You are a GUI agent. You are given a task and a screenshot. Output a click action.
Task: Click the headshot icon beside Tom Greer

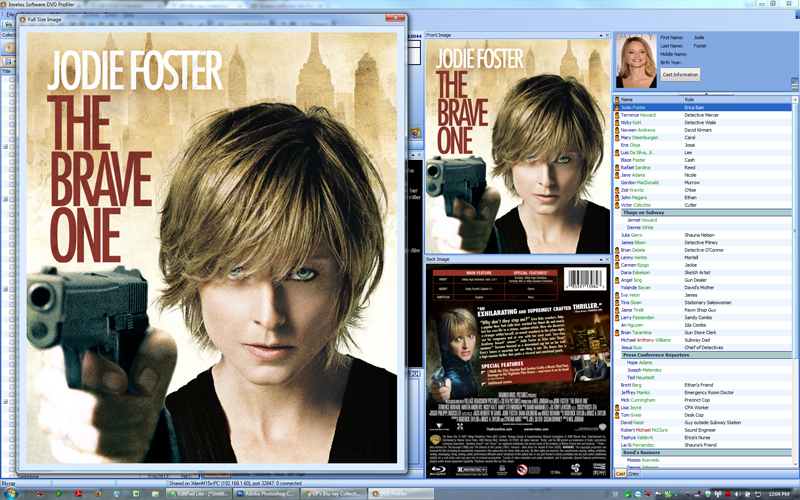(617, 415)
